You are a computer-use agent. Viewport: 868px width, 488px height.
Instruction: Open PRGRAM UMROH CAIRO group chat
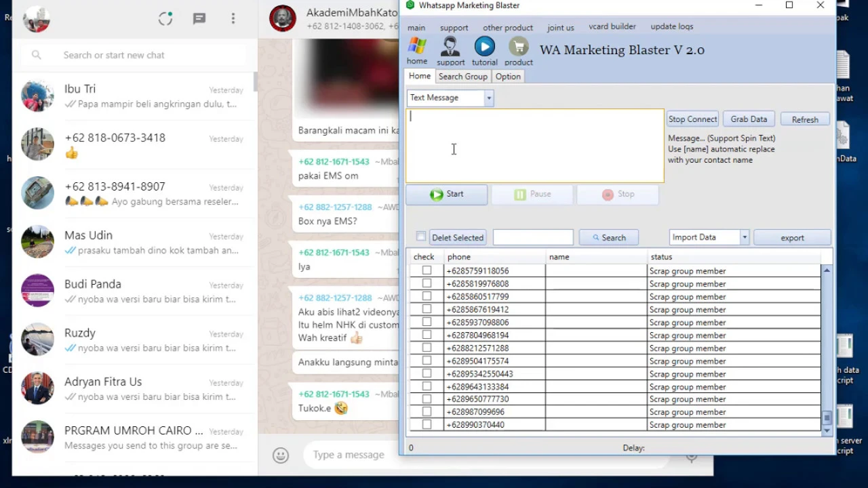134,437
